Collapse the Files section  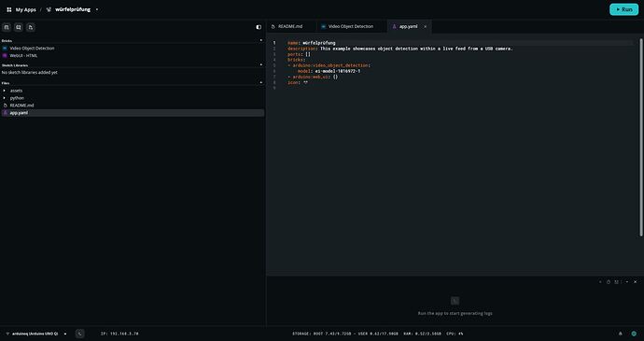pos(261,82)
